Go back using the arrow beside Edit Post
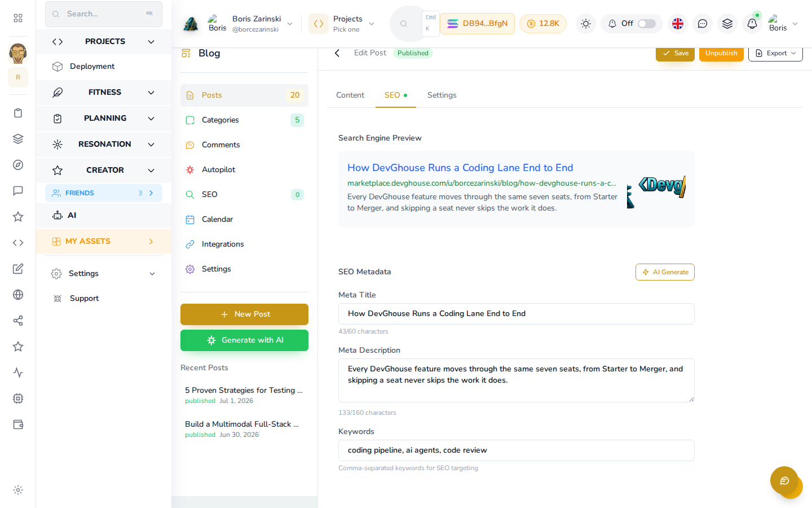Image resolution: width=812 pixels, height=508 pixels. [x=337, y=53]
